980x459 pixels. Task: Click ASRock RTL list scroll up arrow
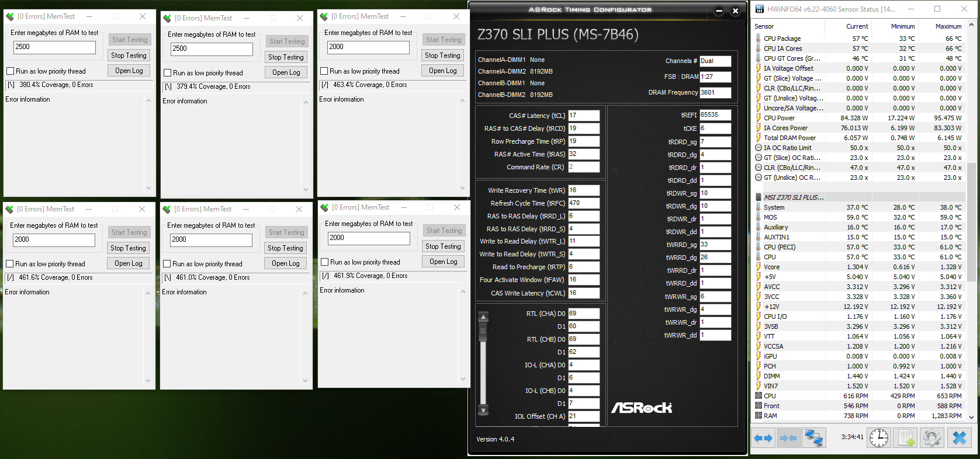[483, 317]
